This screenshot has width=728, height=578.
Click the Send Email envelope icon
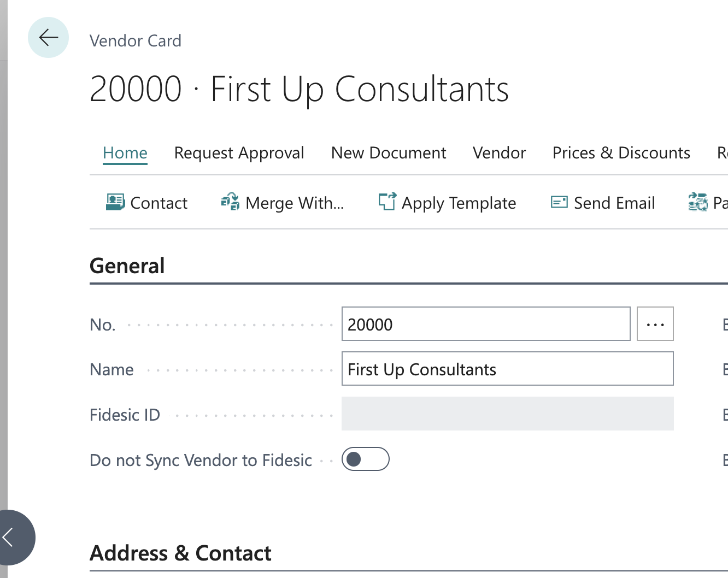(559, 202)
